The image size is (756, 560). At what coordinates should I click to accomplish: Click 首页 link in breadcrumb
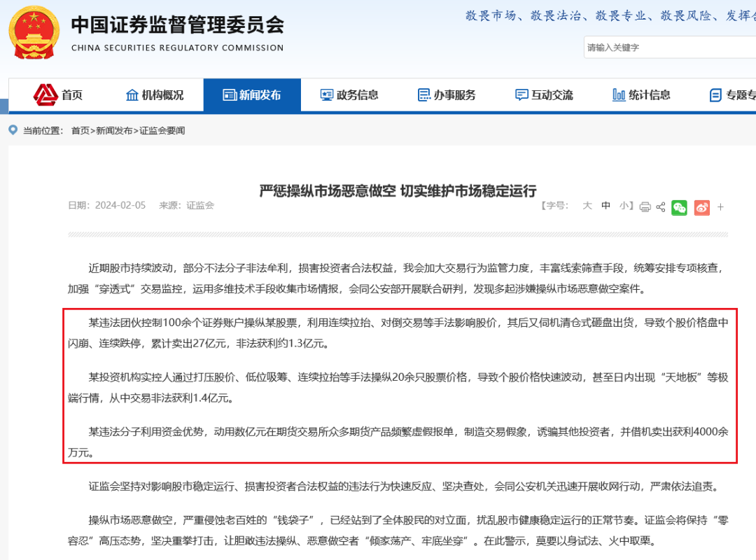[x=80, y=131]
